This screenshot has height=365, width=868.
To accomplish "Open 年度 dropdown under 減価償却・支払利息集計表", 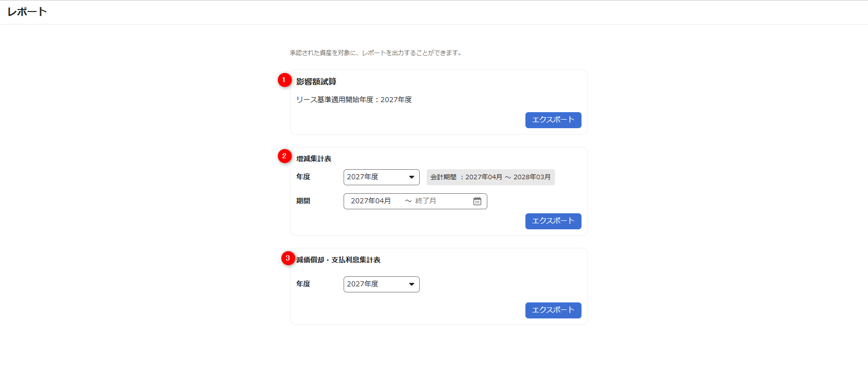I will click(381, 284).
